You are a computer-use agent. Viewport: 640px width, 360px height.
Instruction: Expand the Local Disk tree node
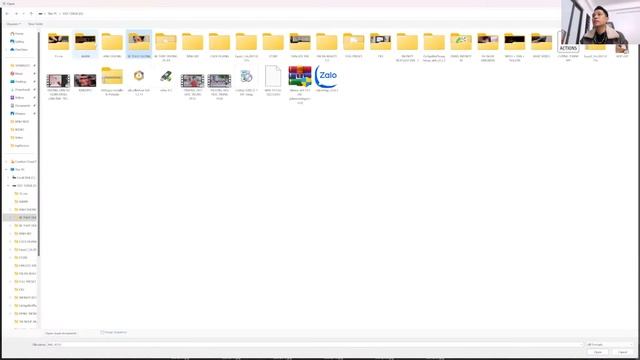click(9, 178)
